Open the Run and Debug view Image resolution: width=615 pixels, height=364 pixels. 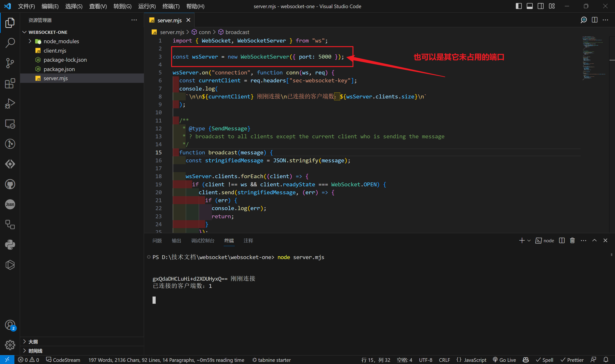tap(10, 103)
